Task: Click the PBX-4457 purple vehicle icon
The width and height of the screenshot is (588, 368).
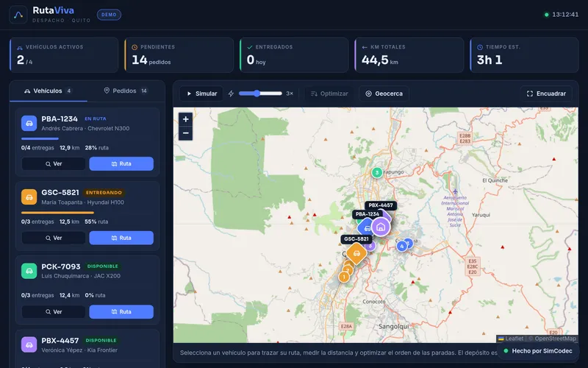Action: click(x=29, y=344)
